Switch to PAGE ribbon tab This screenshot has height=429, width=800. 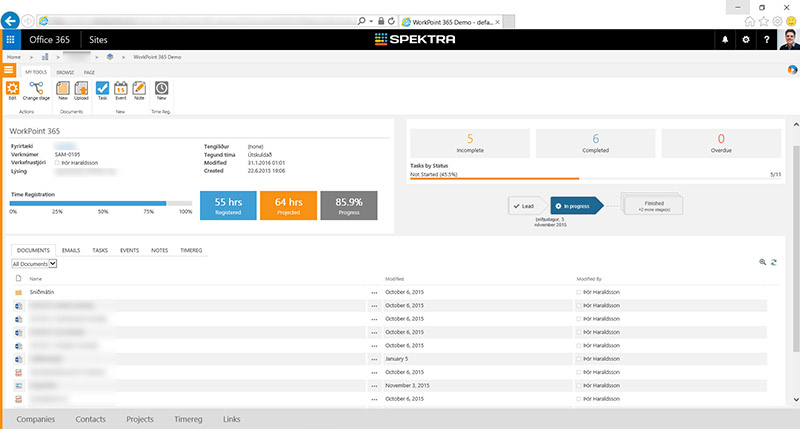click(89, 72)
